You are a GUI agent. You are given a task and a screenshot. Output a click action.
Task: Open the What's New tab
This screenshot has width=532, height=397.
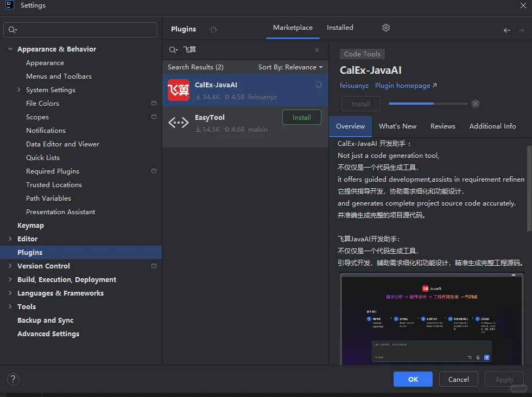coord(397,126)
